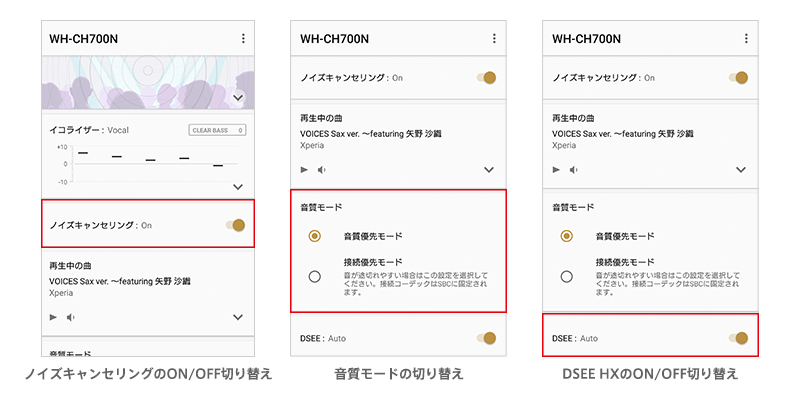Viewport: 800px width, 400px height.
Task: Click the CLEAR BASS button
Action: coord(217,130)
